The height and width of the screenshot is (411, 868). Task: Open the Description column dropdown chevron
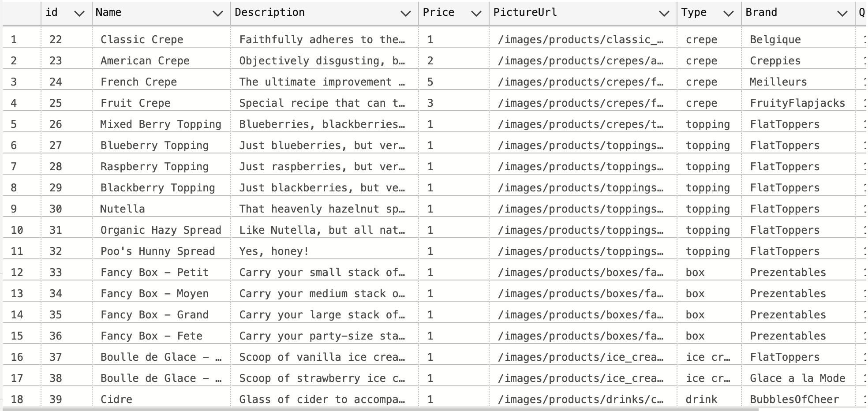point(406,14)
